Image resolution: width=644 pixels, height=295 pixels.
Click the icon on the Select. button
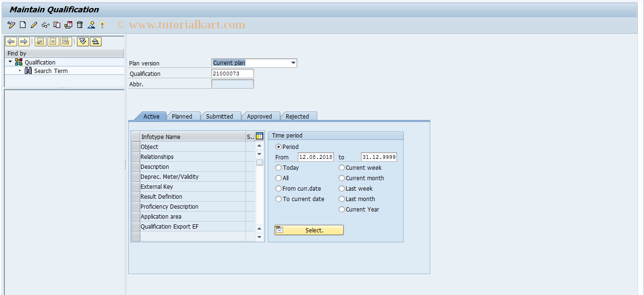tap(279, 230)
